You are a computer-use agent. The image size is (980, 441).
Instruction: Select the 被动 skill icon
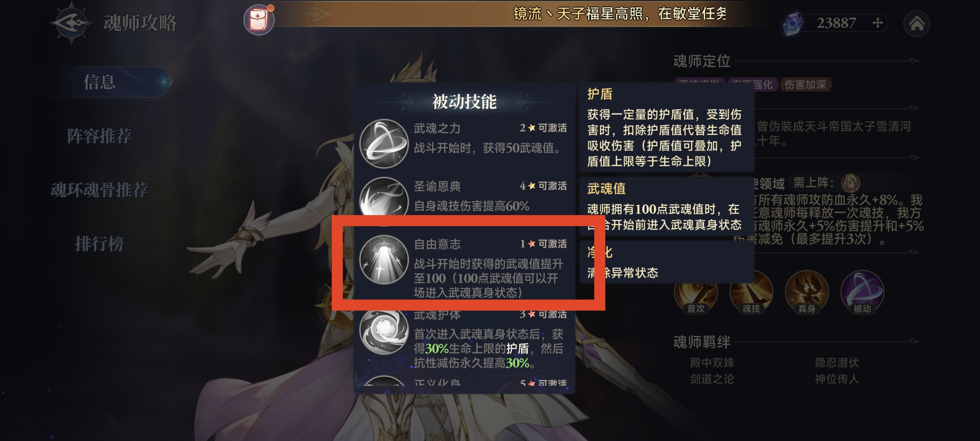862,292
